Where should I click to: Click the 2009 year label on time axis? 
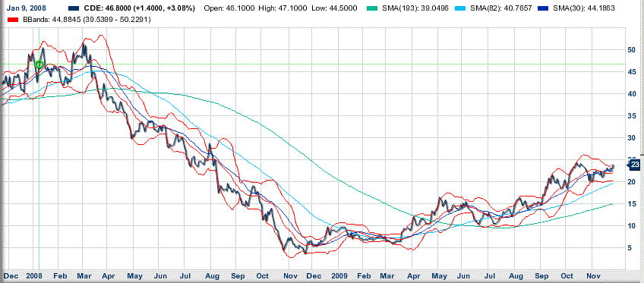[x=340, y=275]
